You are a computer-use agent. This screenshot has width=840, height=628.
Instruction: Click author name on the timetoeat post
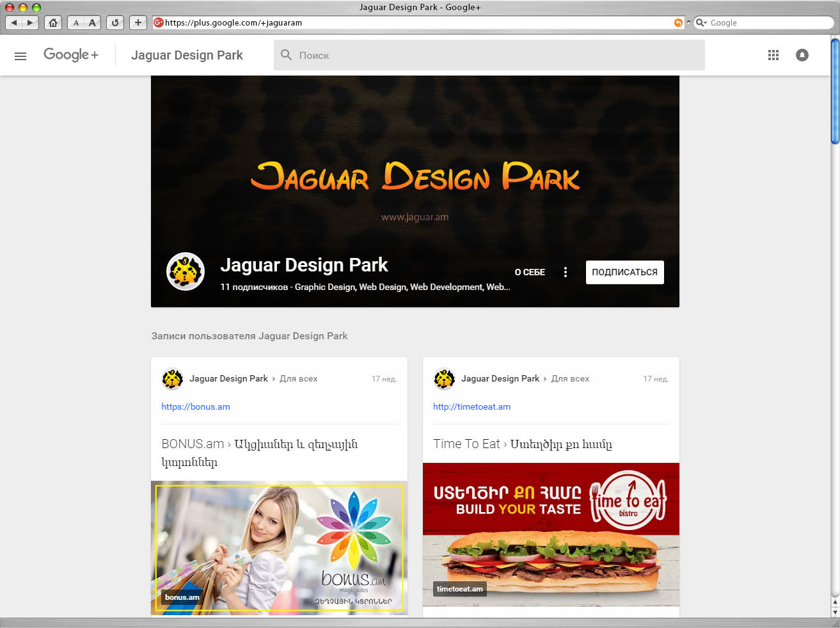pos(500,378)
